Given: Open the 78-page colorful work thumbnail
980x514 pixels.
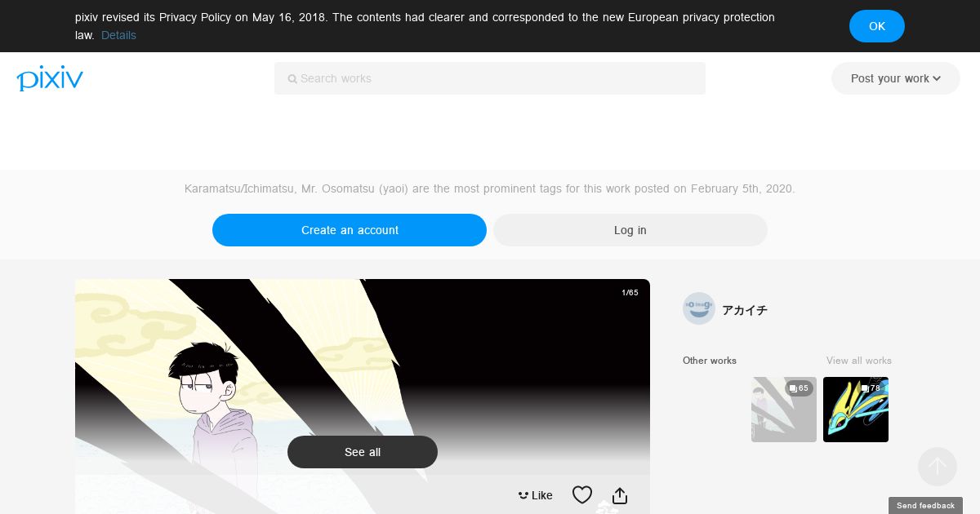Looking at the screenshot, I should pyautogui.click(x=856, y=410).
